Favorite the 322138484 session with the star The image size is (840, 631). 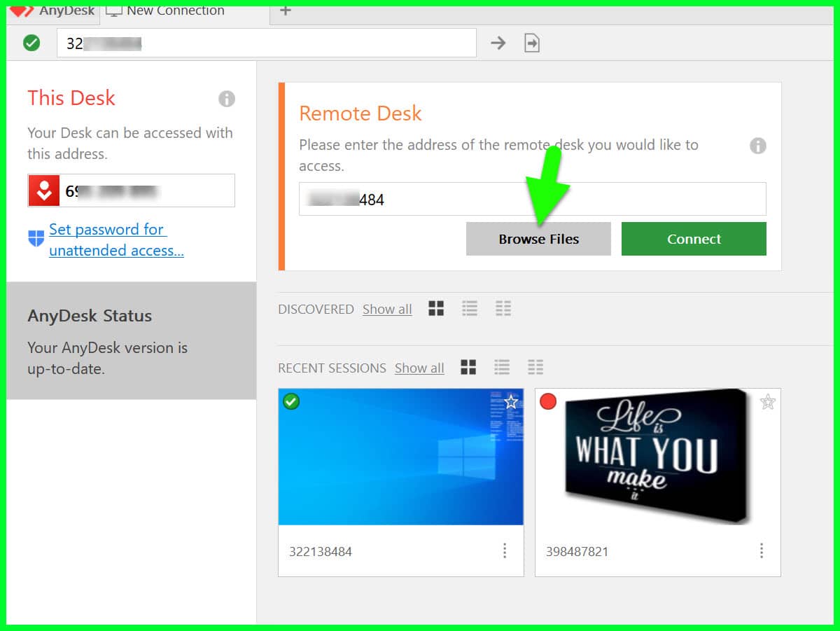point(512,402)
